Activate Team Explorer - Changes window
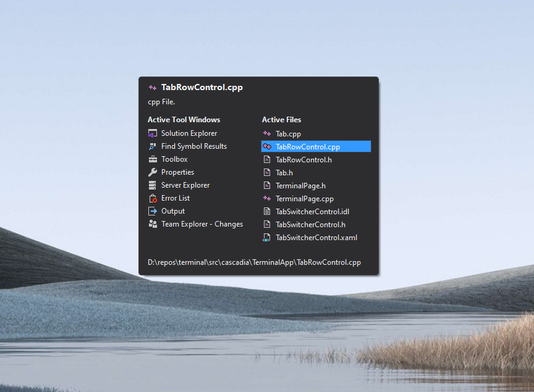The image size is (534, 392). coord(201,224)
